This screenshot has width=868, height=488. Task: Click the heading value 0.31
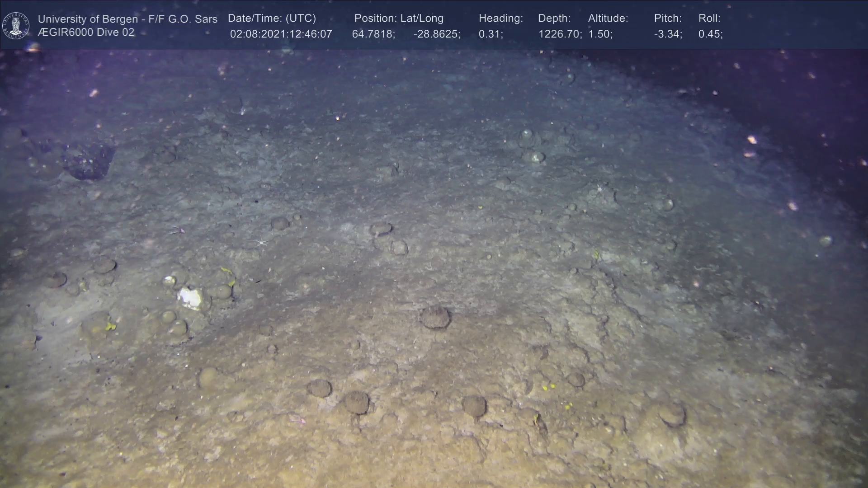click(x=491, y=34)
